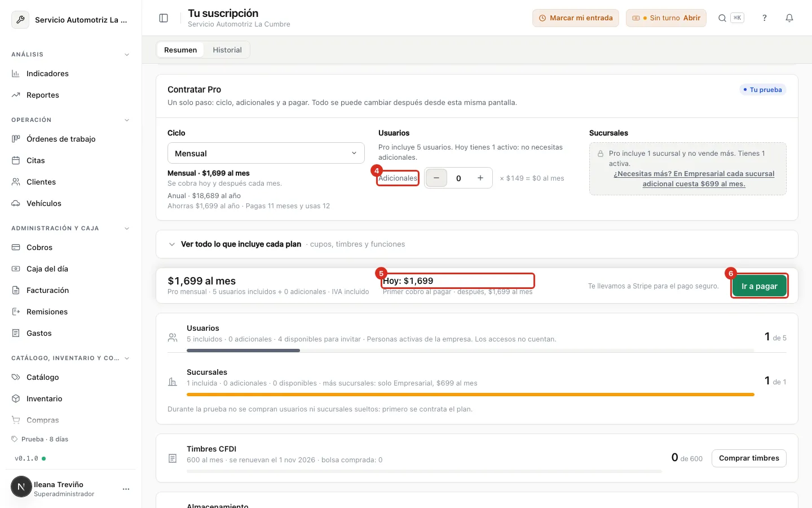Switch to the Historial tab
Screen dimensions: 812x508
[x=227, y=50]
